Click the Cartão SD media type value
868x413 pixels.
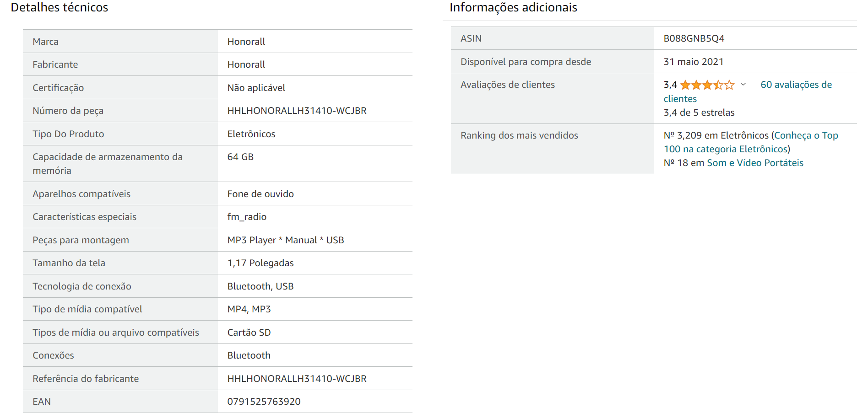tap(249, 333)
